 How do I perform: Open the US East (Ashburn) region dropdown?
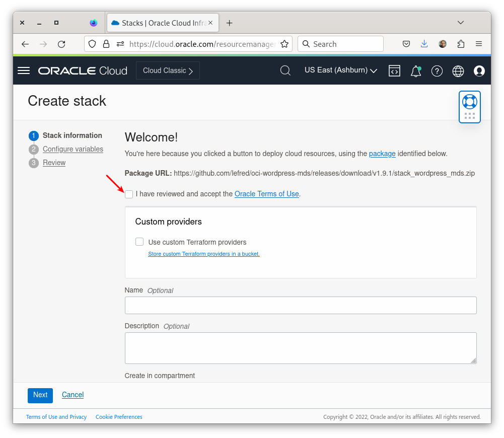pyautogui.click(x=340, y=70)
